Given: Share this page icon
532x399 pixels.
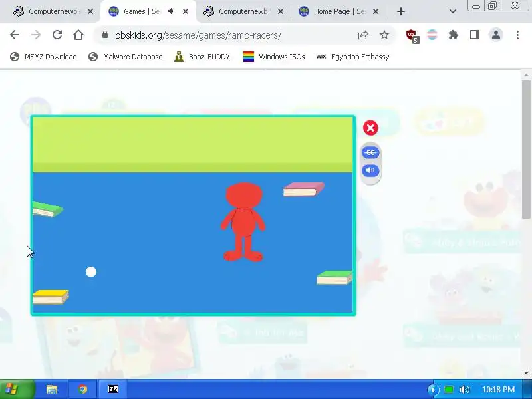Looking at the screenshot, I should coord(363,35).
